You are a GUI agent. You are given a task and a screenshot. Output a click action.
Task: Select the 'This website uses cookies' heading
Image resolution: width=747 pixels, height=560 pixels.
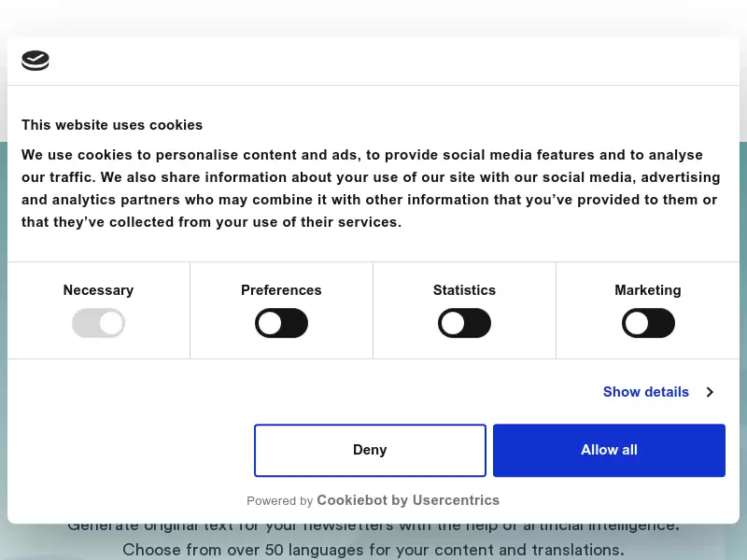click(112, 125)
